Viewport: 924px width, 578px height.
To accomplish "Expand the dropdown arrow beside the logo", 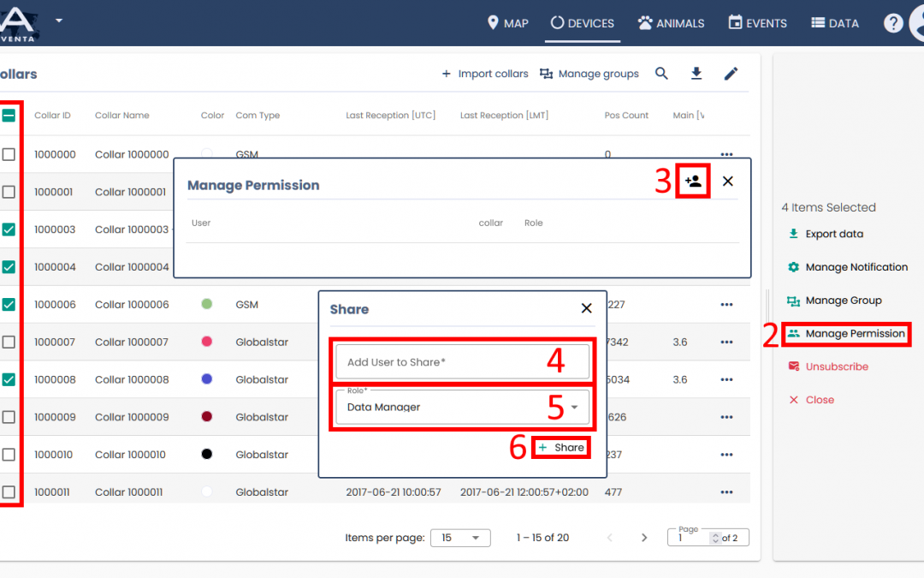I will [x=59, y=20].
